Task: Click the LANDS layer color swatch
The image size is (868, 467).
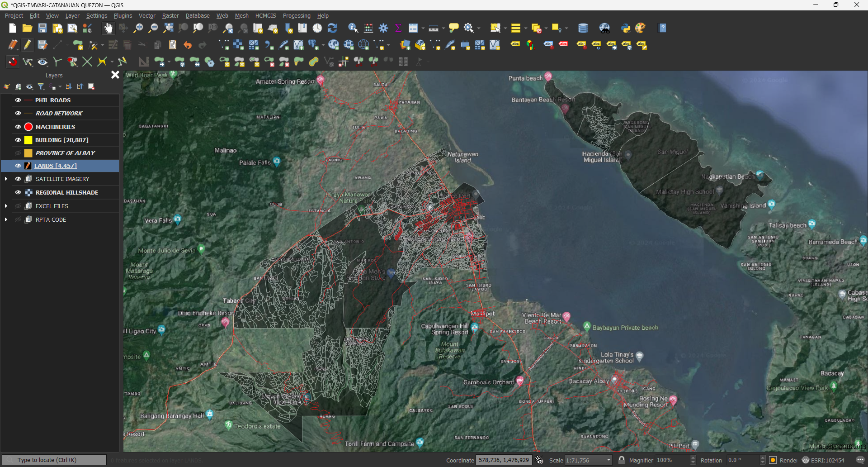Action: tap(28, 166)
